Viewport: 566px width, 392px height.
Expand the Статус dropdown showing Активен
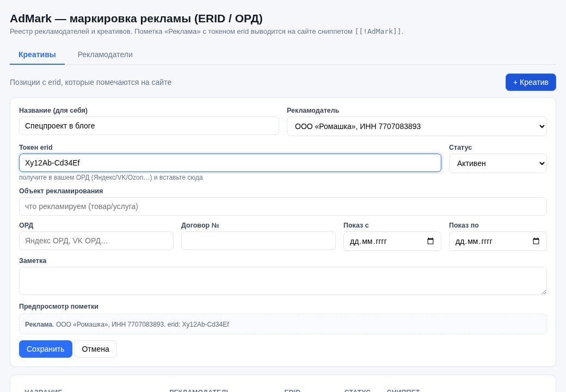(x=498, y=163)
